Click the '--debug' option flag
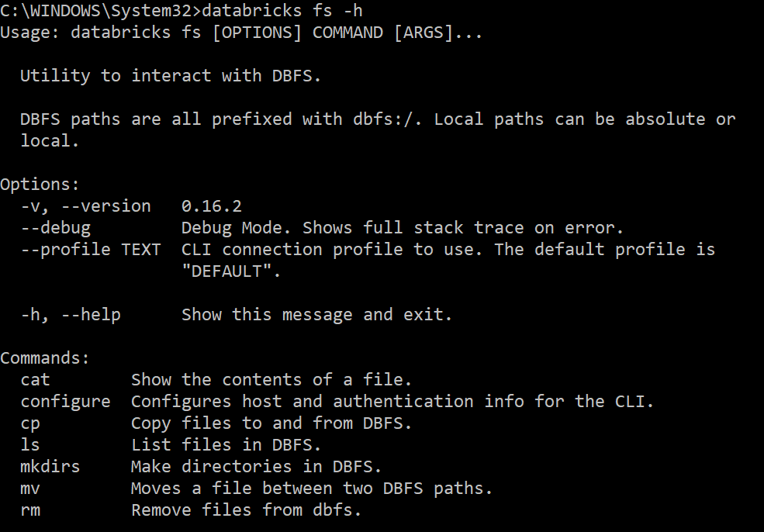Screen dimensions: 764x532 pyautogui.click(x=56, y=228)
